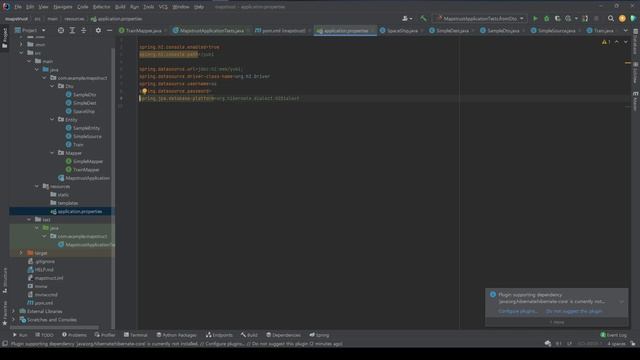
Task: Switch to SimpleDest.java tab
Action: point(452,31)
